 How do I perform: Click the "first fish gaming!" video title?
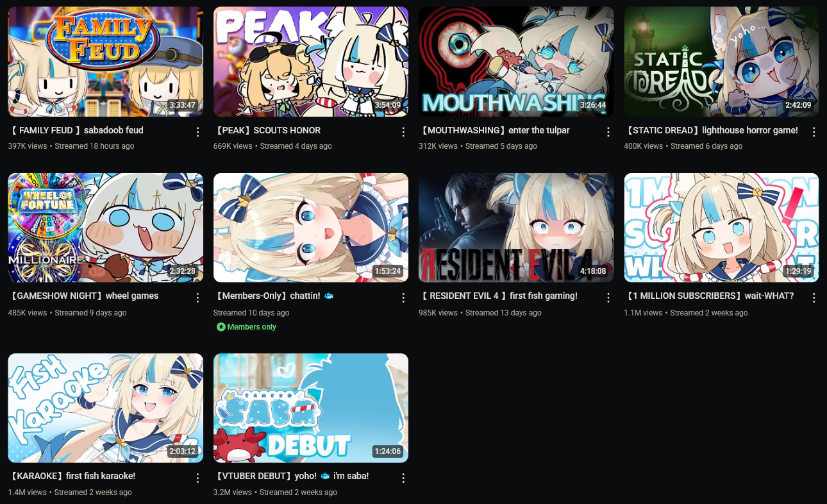point(498,296)
